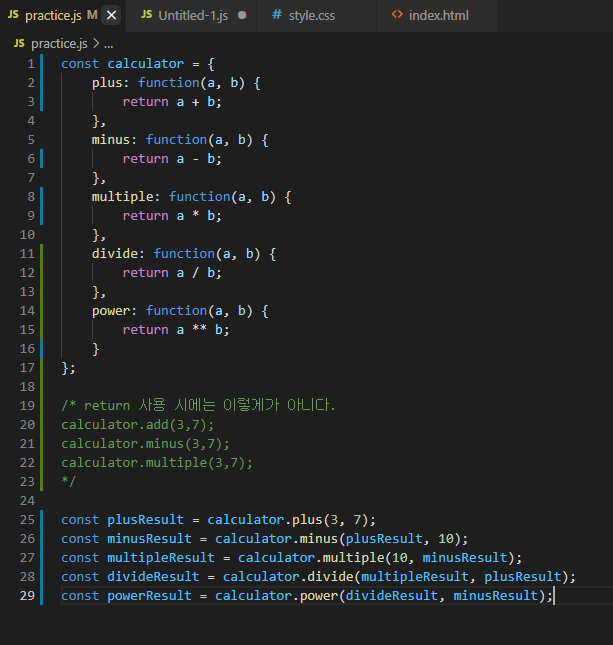
Task: Click the JS file icon on practice.js tab
Action: click(13, 15)
